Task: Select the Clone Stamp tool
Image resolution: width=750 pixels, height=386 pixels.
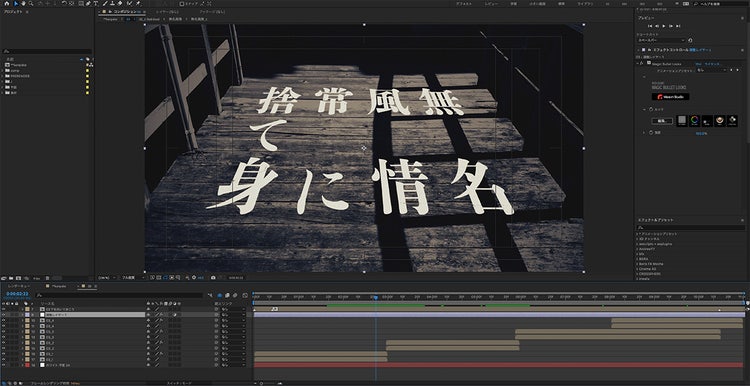Action: point(113,3)
